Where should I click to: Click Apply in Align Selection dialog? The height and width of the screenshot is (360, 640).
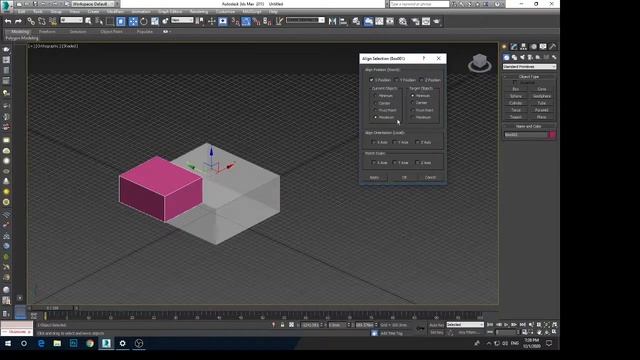[374, 178]
